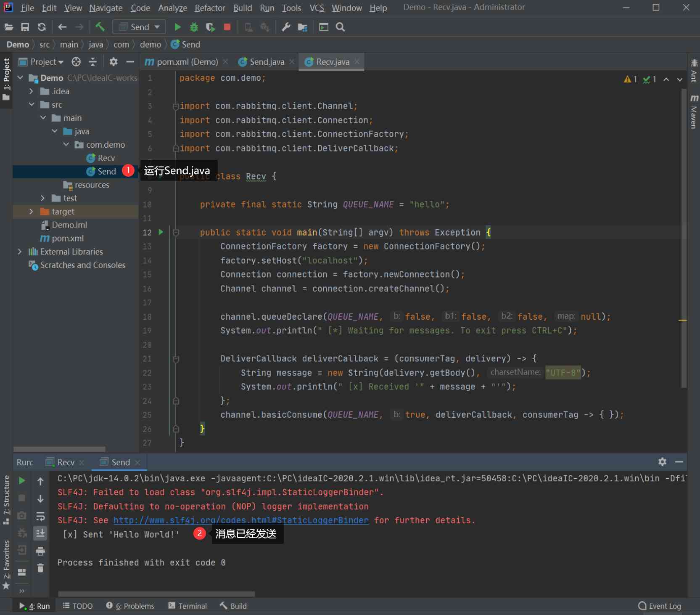700x615 pixels.
Task: Toggle the Favorites side tool window
Action: [6, 565]
